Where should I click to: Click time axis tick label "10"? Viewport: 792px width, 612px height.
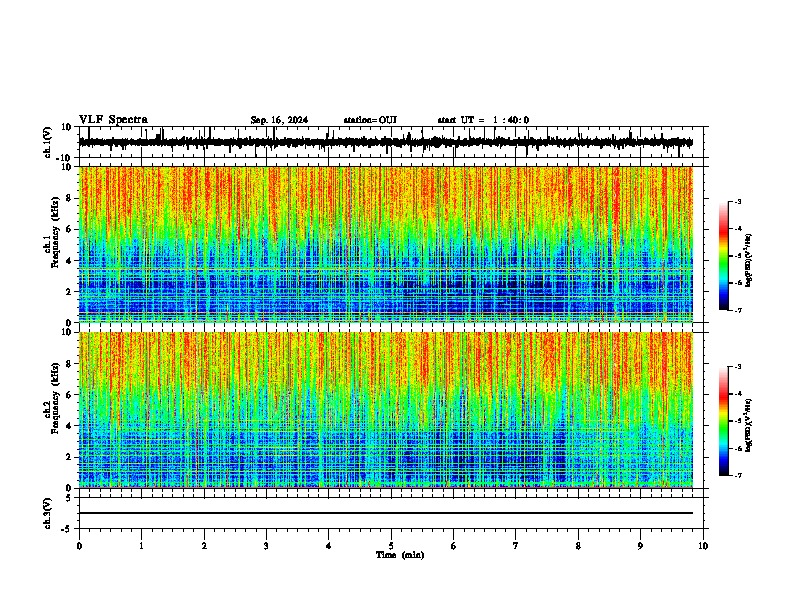[x=703, y=546]
